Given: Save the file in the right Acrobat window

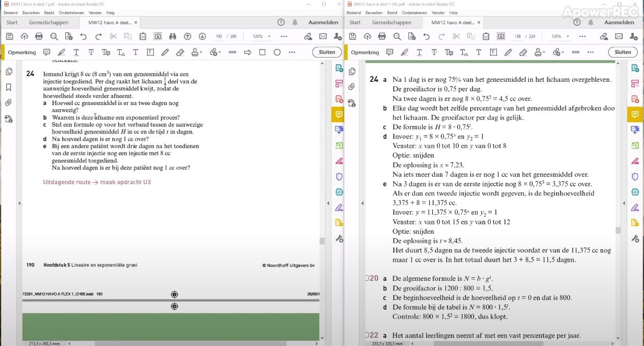Looking at the screenshot, I should pos(353,36).
